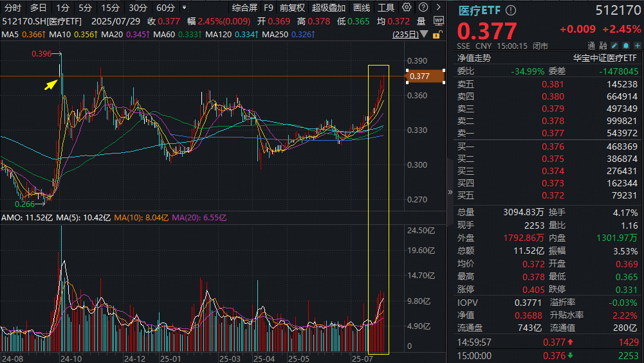Open the 工具 tools menu

[x=386, y=8]
